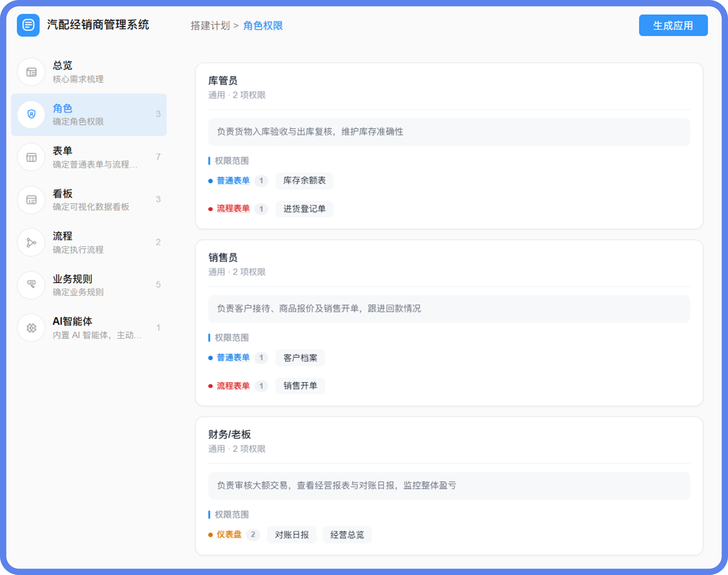
Task: Open the 总览 menu item
Action: point(89,72)
